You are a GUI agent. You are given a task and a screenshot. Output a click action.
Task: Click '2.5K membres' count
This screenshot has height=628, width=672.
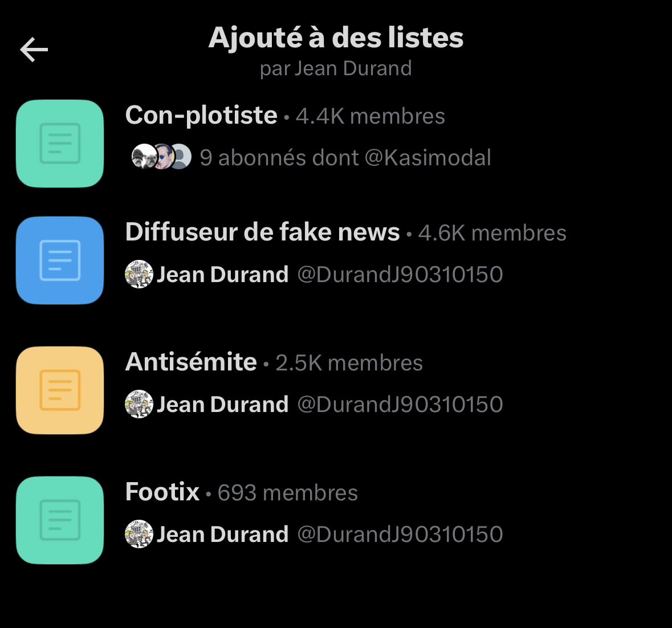point(349,363)
